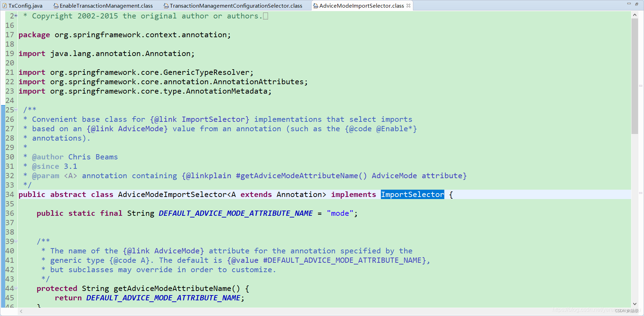Select the AdviceModeImportSelector.class tab
The image size is (644, 316).
tap(361, 6)
